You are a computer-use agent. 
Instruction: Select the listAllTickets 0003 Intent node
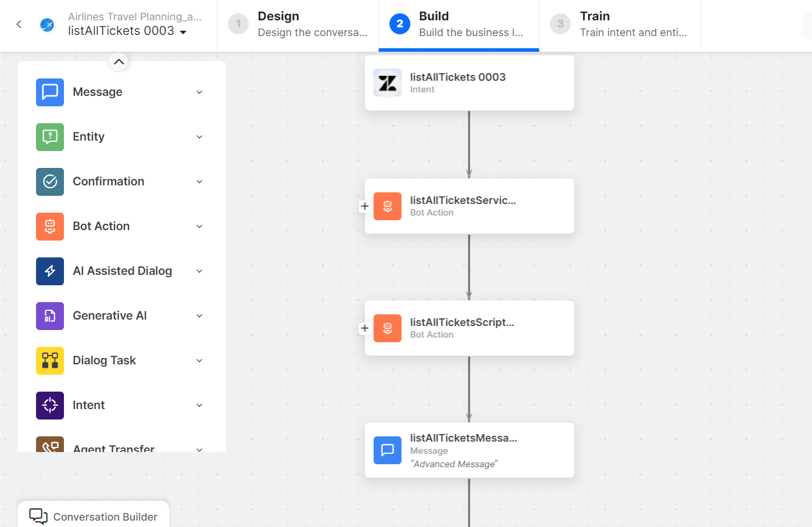pos(469,83)
